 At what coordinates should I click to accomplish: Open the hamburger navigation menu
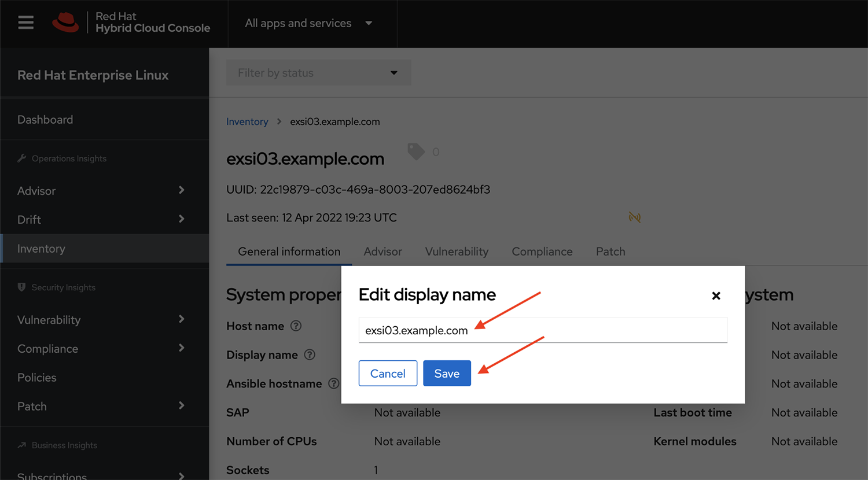tap(25, 23)
